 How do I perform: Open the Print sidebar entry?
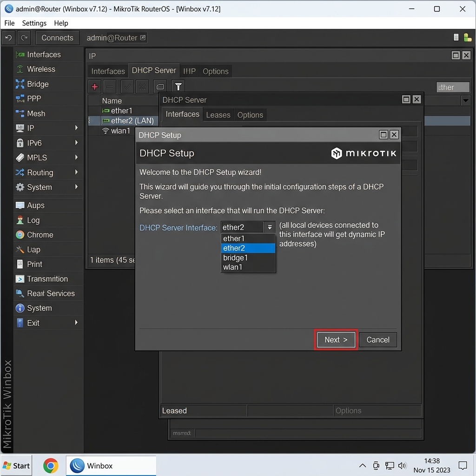click(48, 264)
